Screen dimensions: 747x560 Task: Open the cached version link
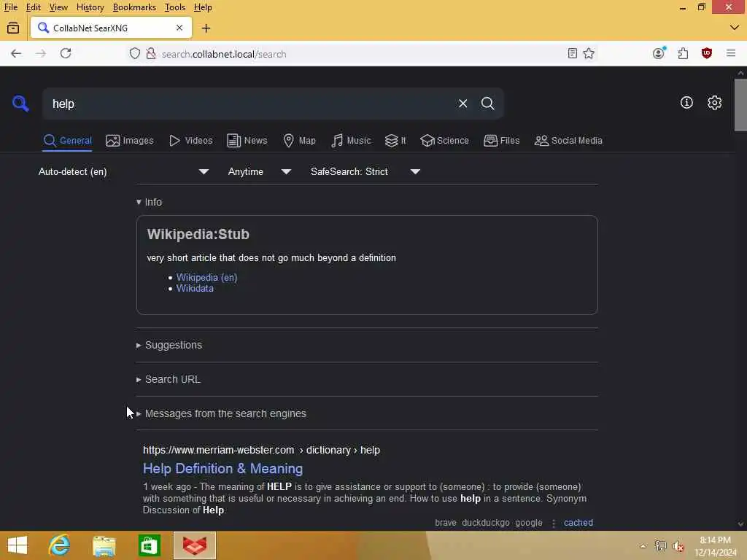point(578,522)
